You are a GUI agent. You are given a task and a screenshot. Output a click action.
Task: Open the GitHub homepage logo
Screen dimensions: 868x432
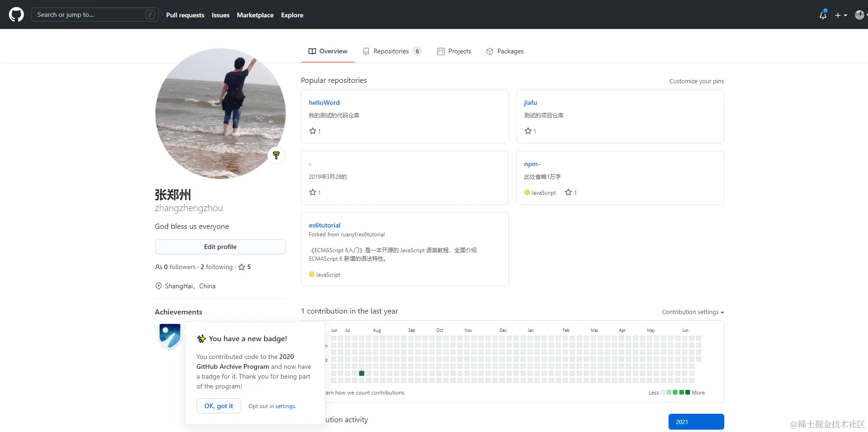[x=16, y=15]
